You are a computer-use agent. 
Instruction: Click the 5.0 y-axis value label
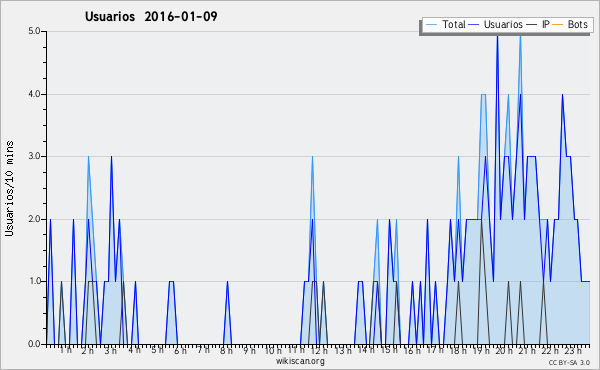(34, 31)
